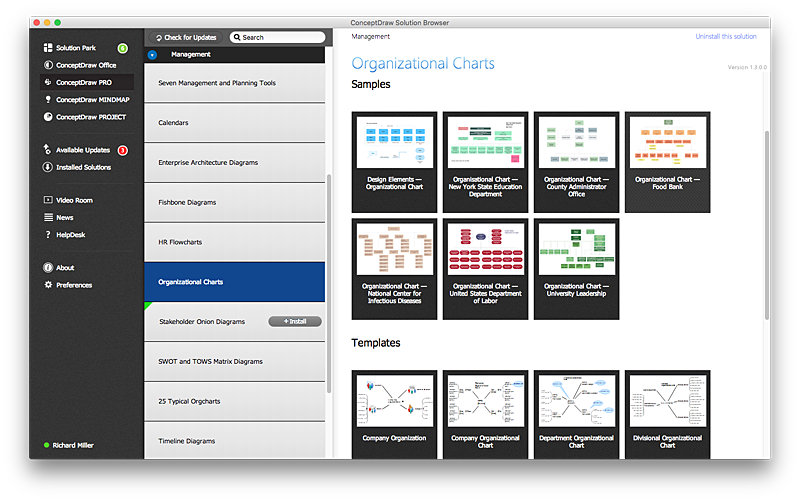
Task: Click green online status dot for Richard Miller
Action: click(46, 445)
